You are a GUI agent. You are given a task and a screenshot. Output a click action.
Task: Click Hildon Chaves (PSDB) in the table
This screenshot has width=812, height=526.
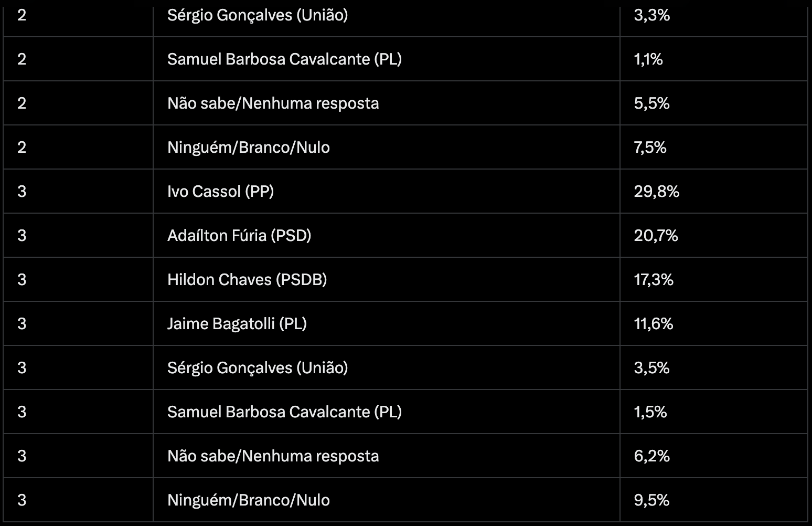[x=247, y=279]
